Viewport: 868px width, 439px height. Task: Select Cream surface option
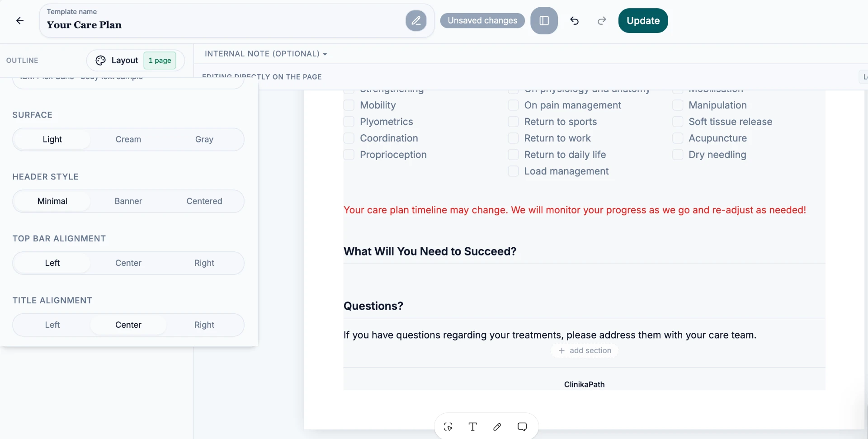click(128, 139)
